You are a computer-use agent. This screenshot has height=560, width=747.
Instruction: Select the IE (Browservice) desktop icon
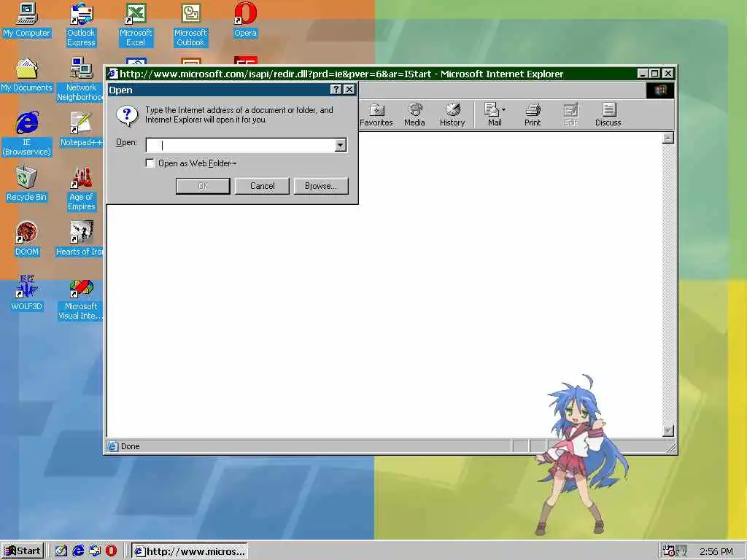27,134
